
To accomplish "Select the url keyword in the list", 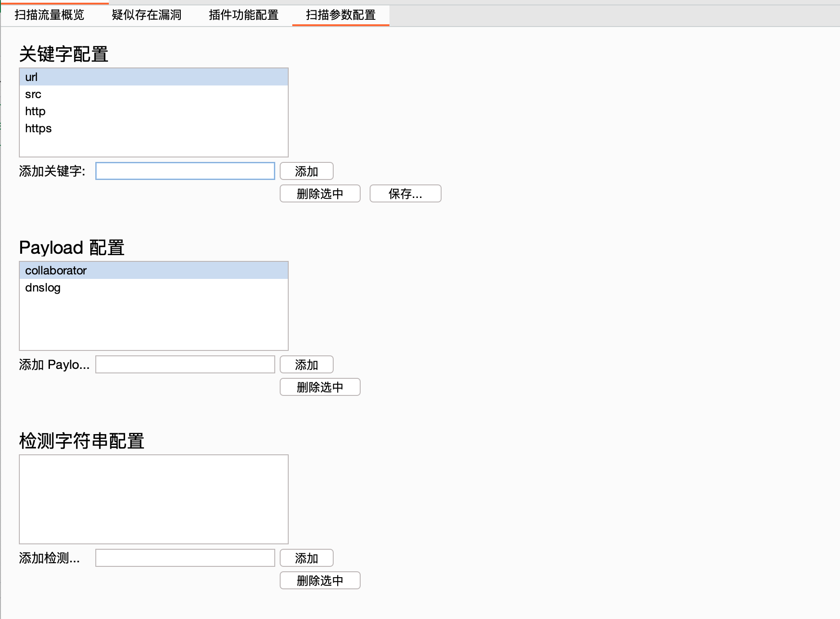I will pos(31,77).
